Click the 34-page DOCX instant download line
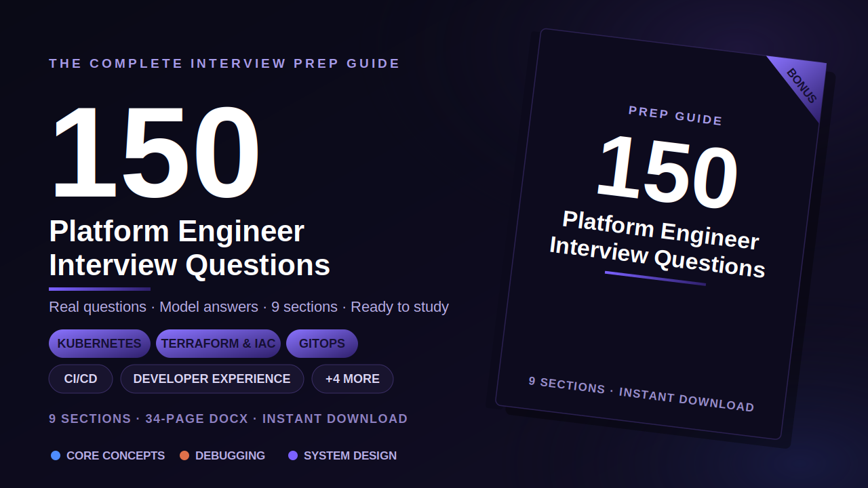Image resolution: width=868 pixels, height=488 pixels. (229, 419)
